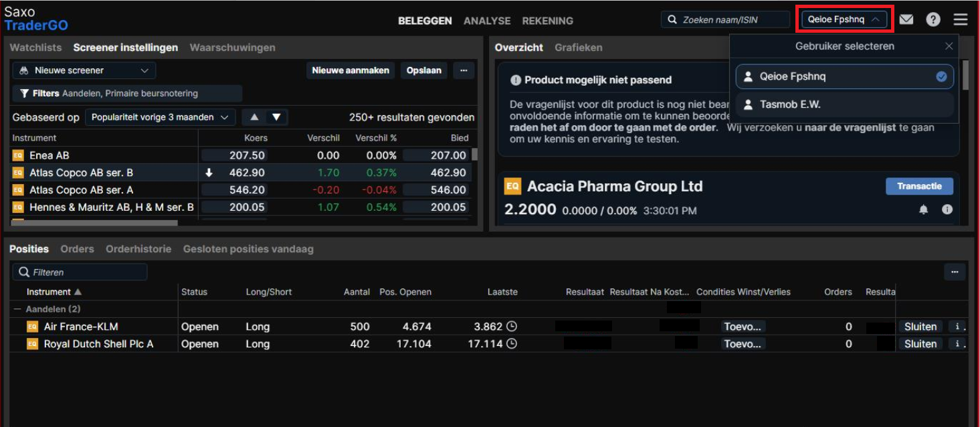This screenshot has height=427, width=980.
Task: Select the Hennes & Mauritz AB row
Action: (x=241, y=207)
